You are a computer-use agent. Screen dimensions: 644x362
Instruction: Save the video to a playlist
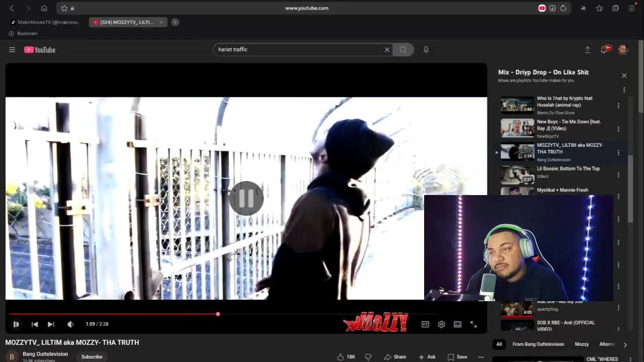pos(457,357)
